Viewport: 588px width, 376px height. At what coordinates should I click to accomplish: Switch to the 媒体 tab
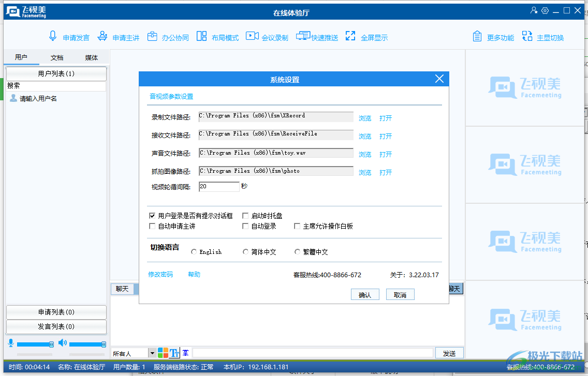pyautogui.click(x=92, y=57)
